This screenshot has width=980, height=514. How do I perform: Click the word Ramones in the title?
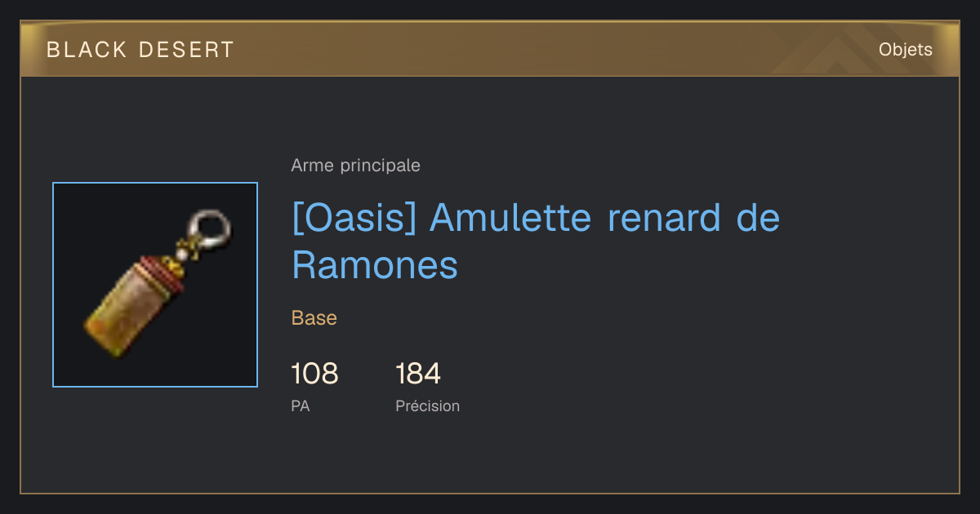coord(375,265)
